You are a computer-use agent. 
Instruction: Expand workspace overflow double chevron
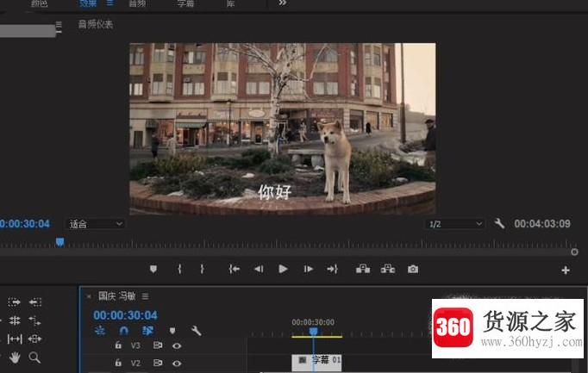283,3
